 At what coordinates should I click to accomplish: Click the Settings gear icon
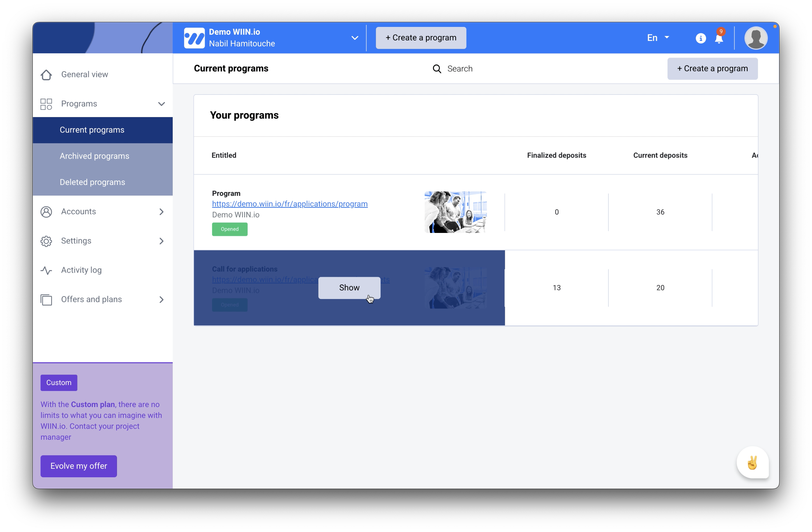click(x=46, y=241)
